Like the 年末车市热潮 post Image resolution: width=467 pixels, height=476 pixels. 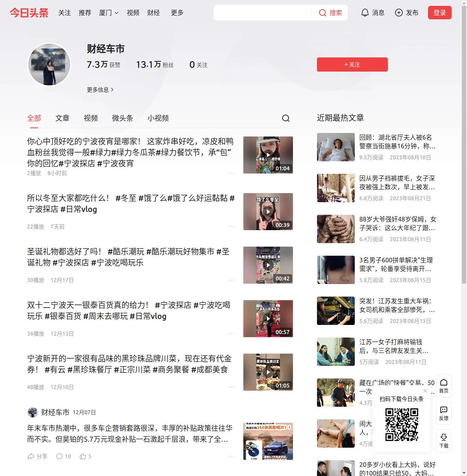pos(85,456)
